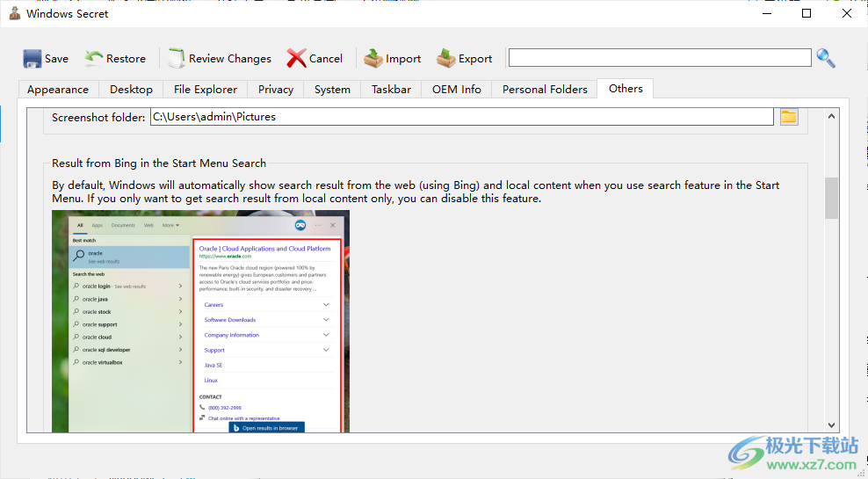
Task: Switch to the OEM Info tab
Action: (x=456, y=90)
